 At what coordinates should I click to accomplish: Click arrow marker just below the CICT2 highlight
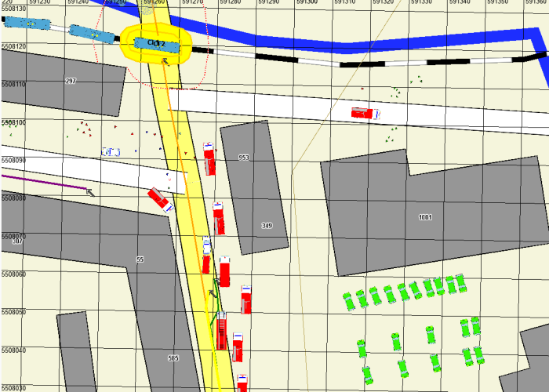(x=165, y=62)
